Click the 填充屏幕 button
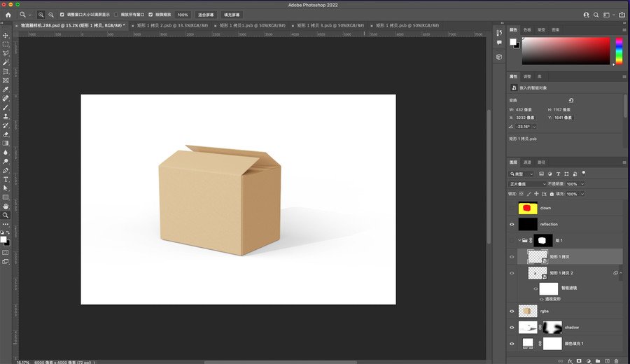 (x=232, y=15)
